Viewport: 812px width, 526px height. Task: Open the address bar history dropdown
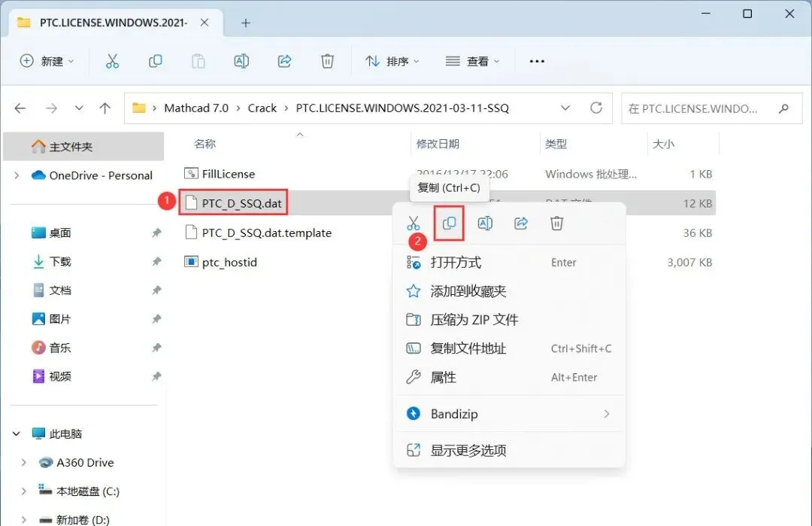click(x=565, y=108)
